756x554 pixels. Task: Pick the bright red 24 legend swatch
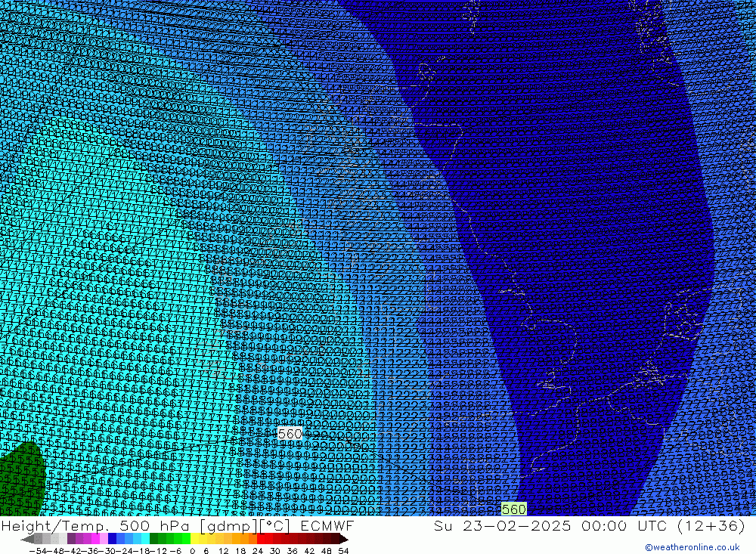261,539
